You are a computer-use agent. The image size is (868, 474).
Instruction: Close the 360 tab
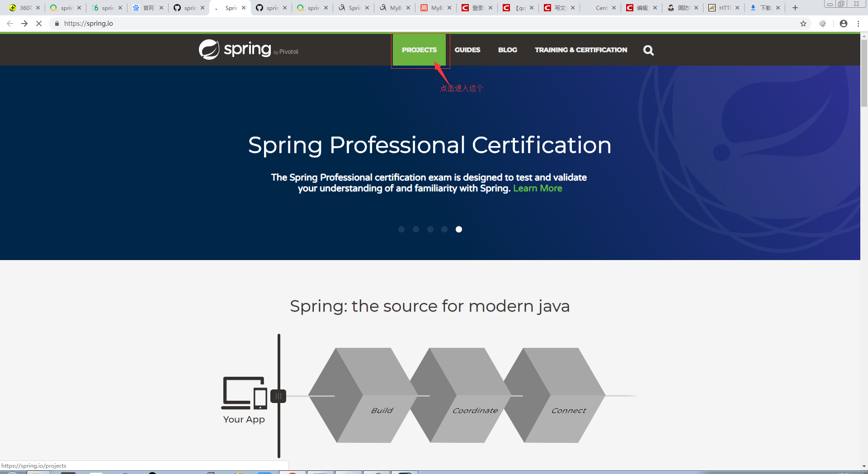coord(38,8)
